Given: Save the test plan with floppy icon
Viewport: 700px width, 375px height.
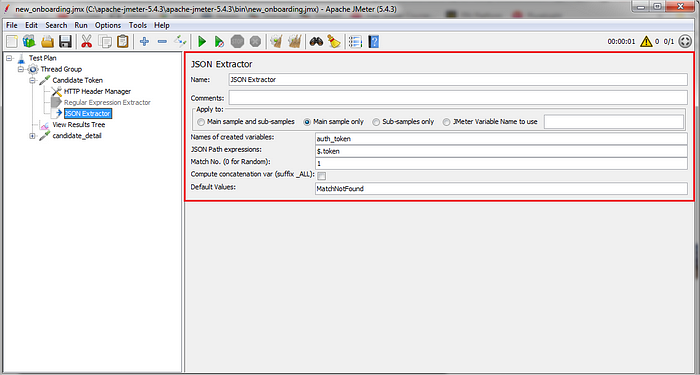Looking at the screenshot, I should coord(66,42).
